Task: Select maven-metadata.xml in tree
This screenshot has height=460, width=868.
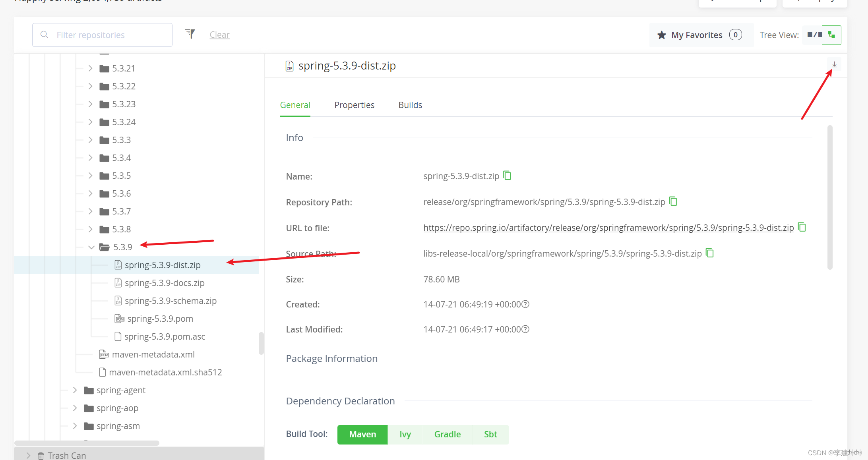Action: (153, 354)
